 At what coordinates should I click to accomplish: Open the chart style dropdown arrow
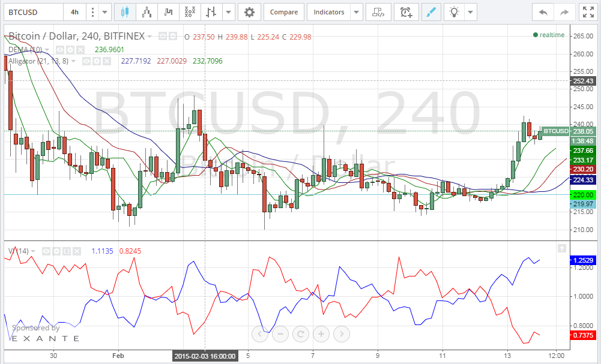tap(228, 11)
